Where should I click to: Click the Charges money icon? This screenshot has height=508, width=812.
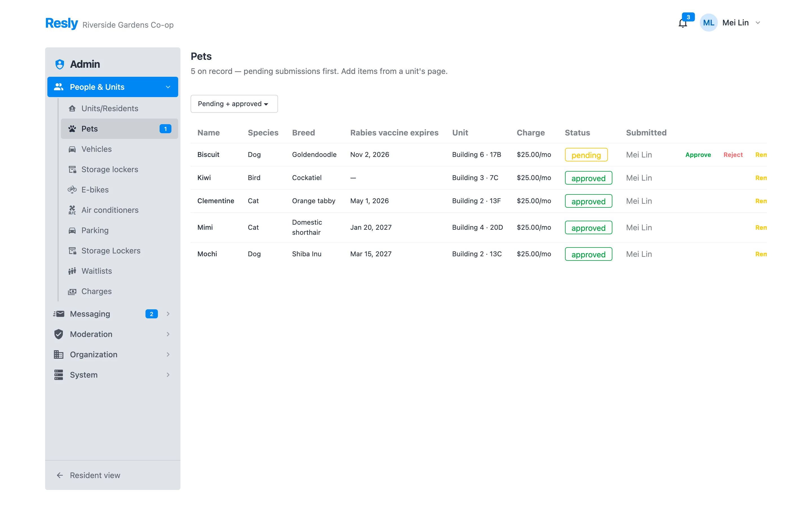tap(72, 291)
